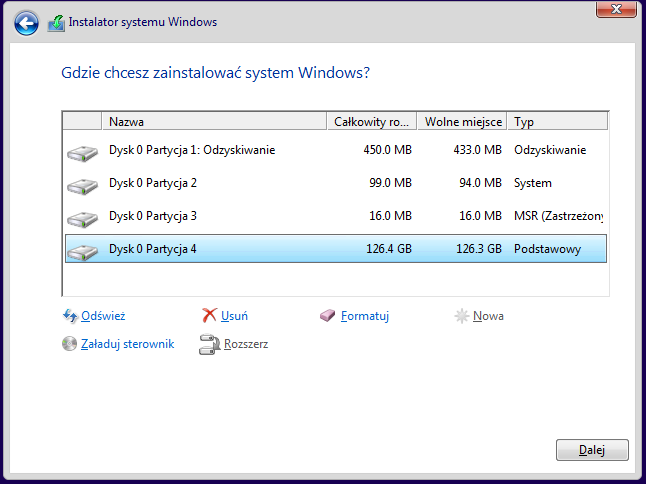646x484 pixels.
Task: Delete the partition with the Usuń link
Action: (234, 316)
